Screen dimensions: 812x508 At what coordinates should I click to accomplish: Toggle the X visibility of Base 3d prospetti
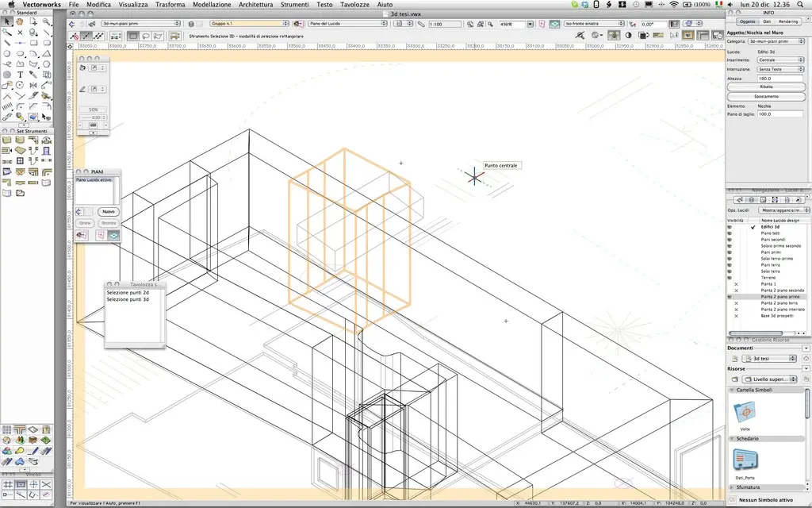736,316
